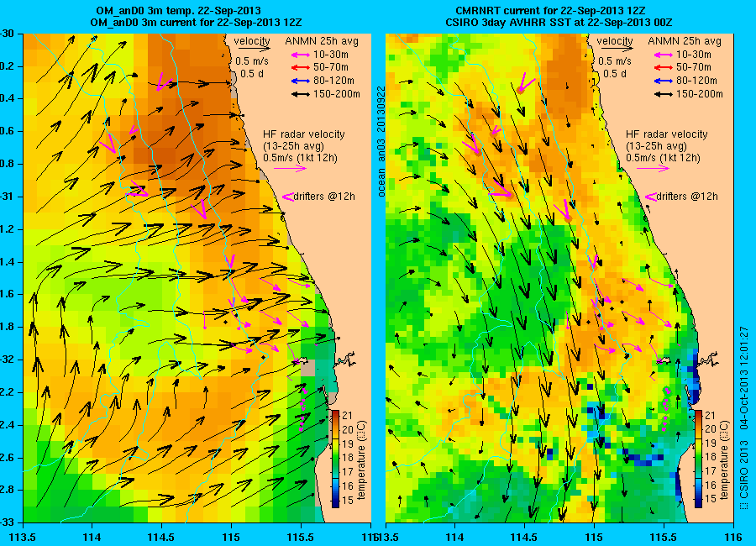Click 'CSIRO 3day AVHRR SST' title line
756x546 pixels.
pyautogui.click(x=559, y=22)
